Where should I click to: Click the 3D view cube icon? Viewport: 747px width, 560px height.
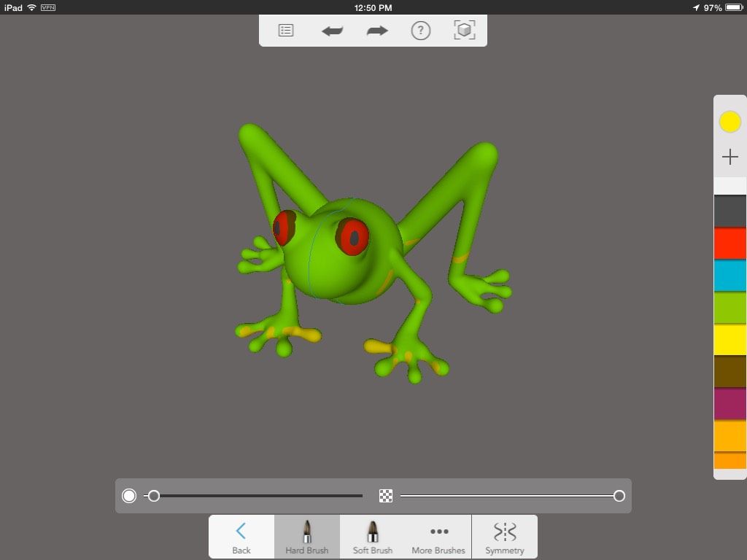click(x=464, y=31)
